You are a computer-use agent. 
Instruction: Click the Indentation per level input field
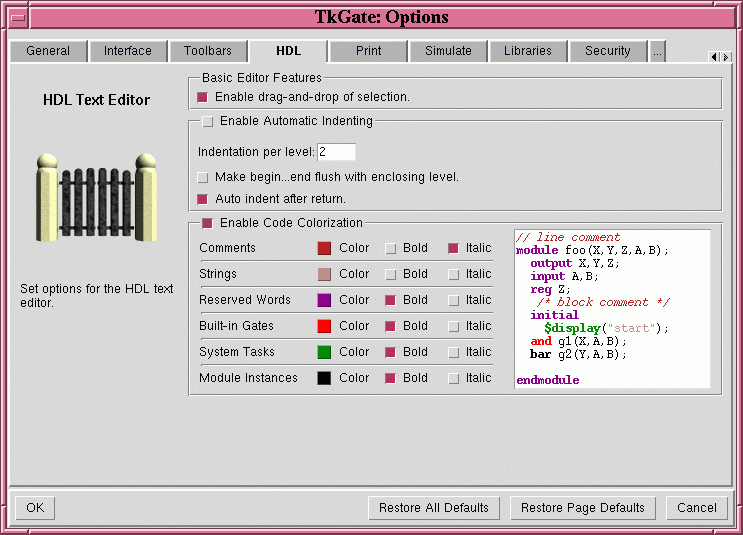(x=336, y=152)
